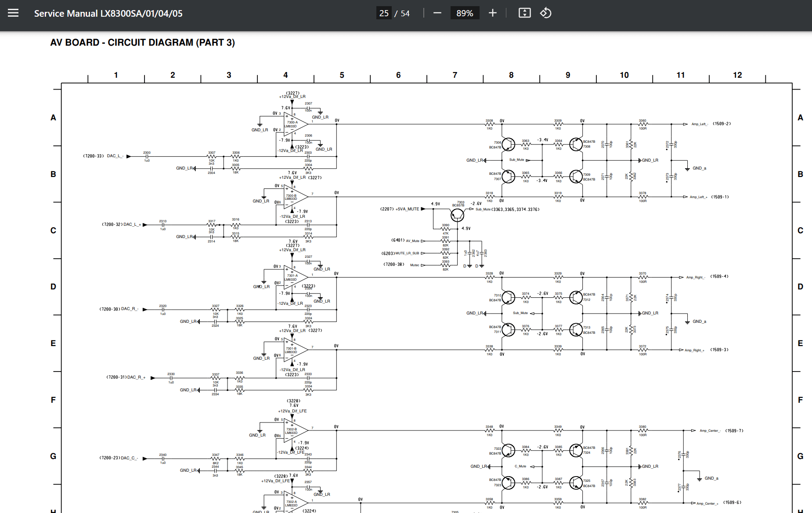Click the zoom out minus button
This screenshot has height=513, width=812.
(437, 13)
